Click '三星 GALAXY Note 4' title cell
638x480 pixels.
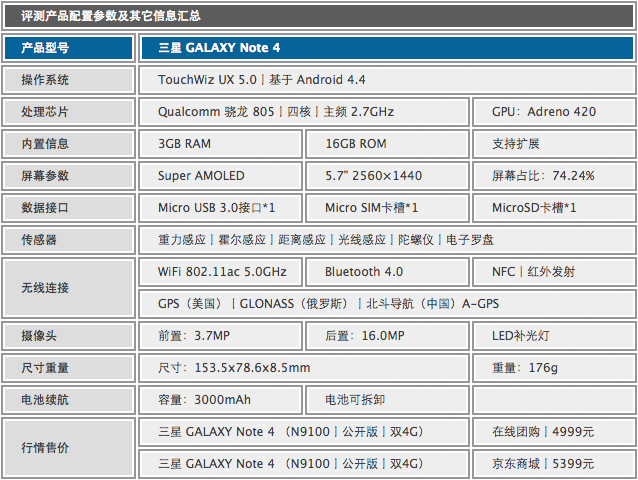point(387,48)
